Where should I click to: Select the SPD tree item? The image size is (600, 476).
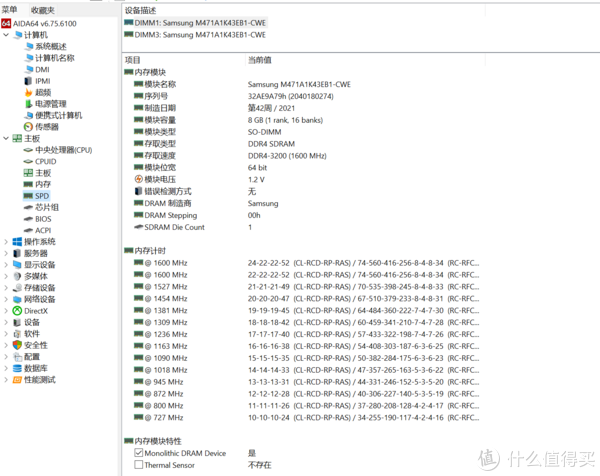(x=36, y=196)
